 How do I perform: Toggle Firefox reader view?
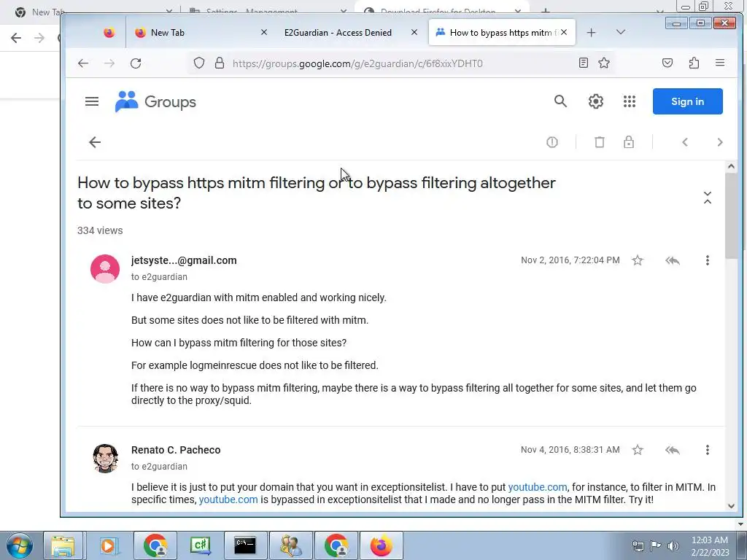(x=583, y=63)
